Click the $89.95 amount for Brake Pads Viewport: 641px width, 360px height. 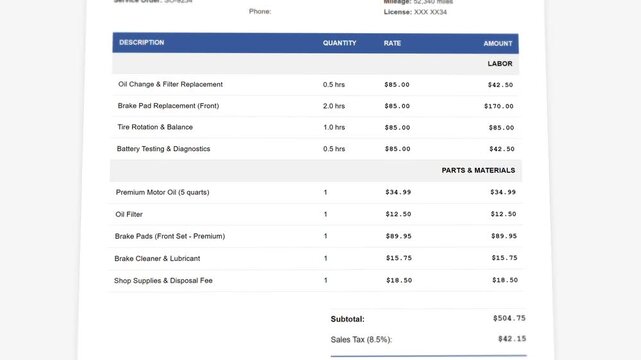[x=504, y=236]
